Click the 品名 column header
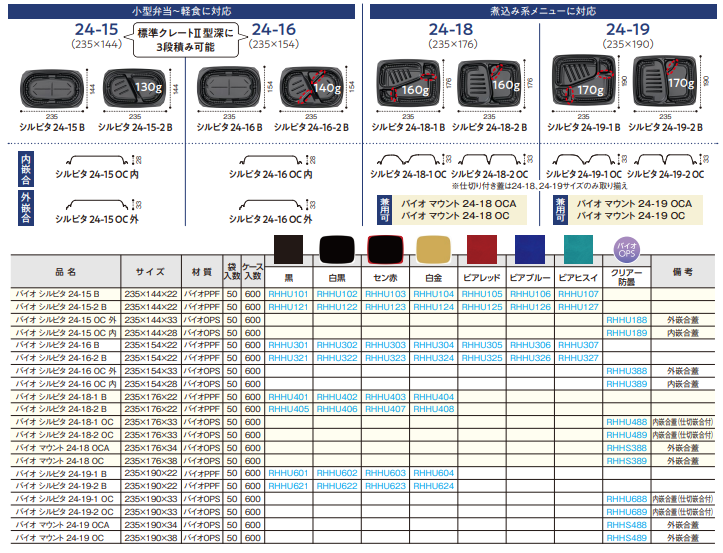This screenshot has width=723, height=553. [66, 271]
